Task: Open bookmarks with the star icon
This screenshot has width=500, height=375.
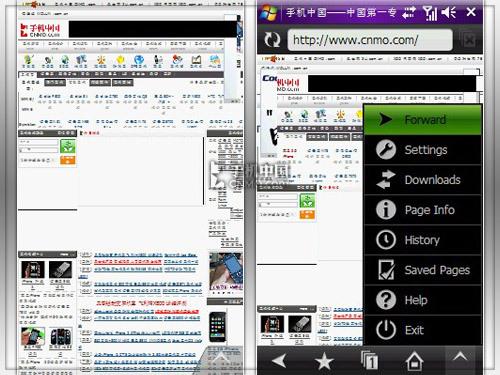Action: click(324, 361)
